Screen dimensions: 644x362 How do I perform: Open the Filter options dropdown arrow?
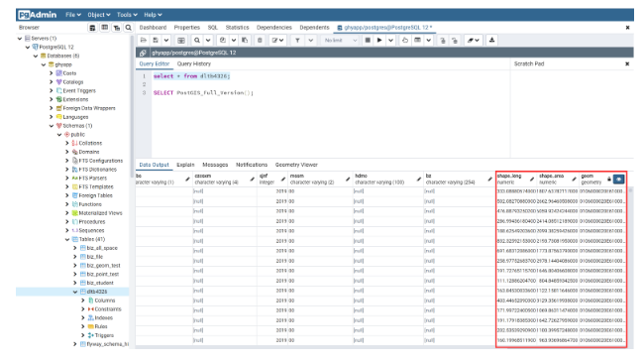(311, 41)
